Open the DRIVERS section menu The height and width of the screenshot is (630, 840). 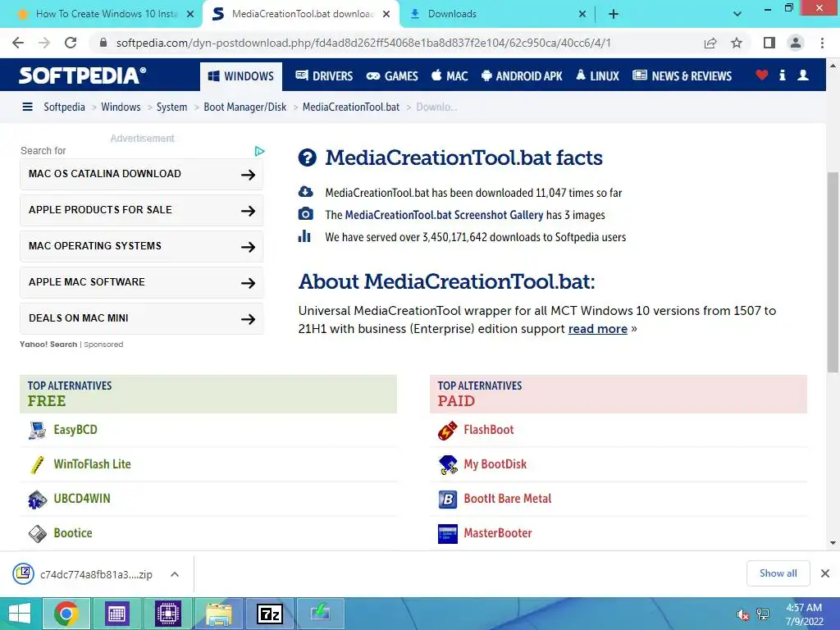tap(324, 76)
